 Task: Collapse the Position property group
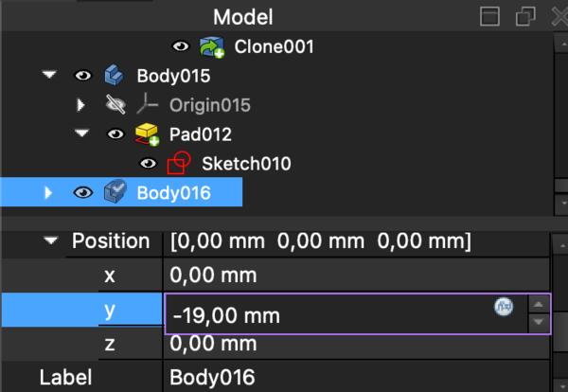pos(49,241)
